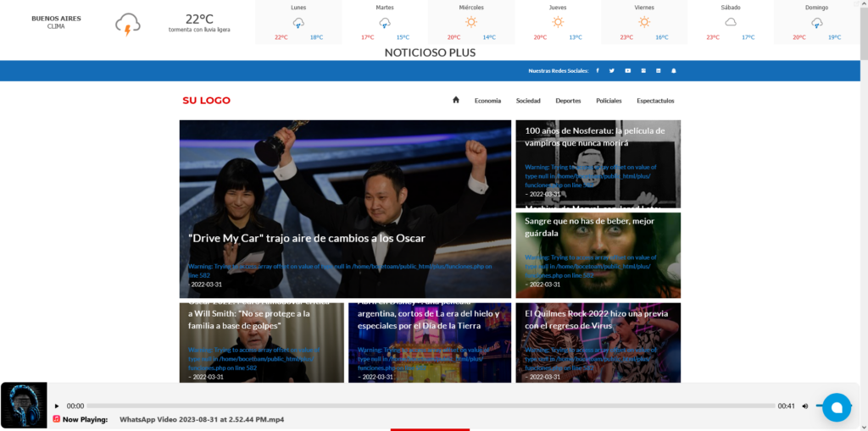Open the Sociedad menu section
Image resolution: width=868 pixels, height=431 pixels.
528,101
